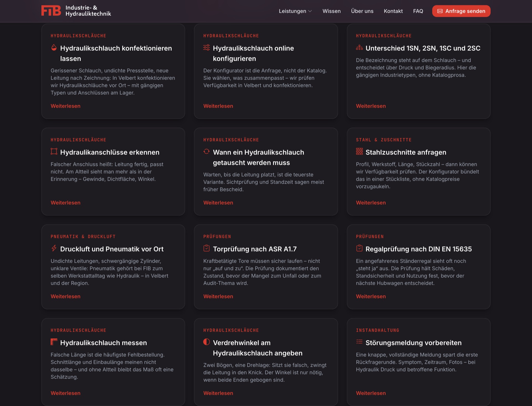Open the FAQ nav link
The height and width of the screenshot is (406, 532).
(418, 11)
